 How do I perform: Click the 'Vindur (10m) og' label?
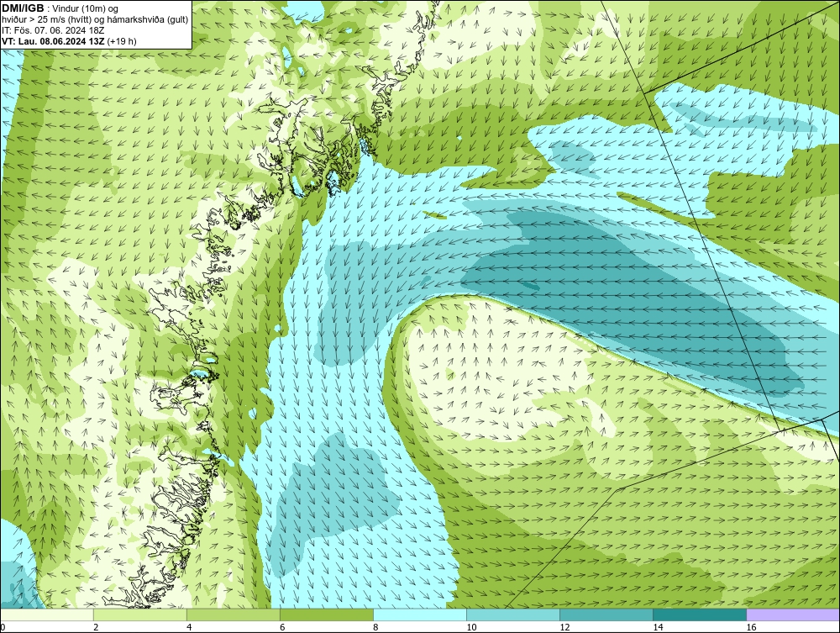coord(86,8)
